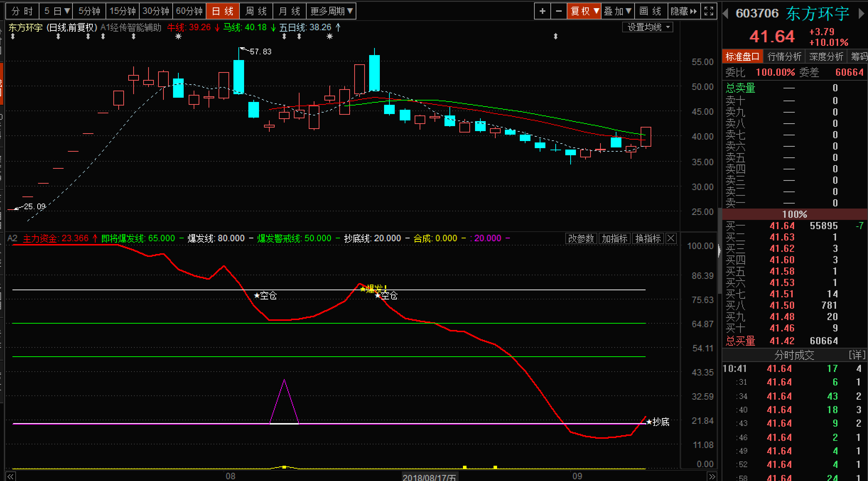The width and height of the screenshot is (868, 481).
Task: Jump chart to earliest with double-left arrow
Action: pos(10,476)
